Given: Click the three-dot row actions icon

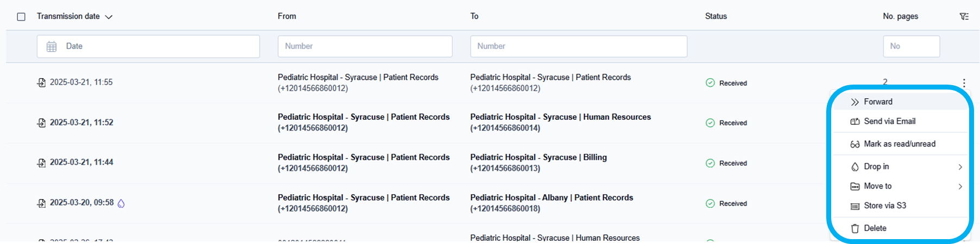Looking at the screenshot, I should click(964, 83).
